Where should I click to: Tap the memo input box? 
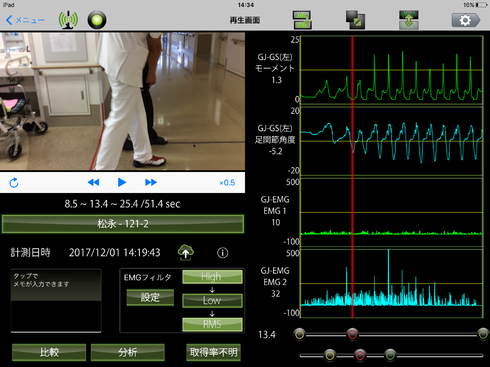click(x=56, y=301)
